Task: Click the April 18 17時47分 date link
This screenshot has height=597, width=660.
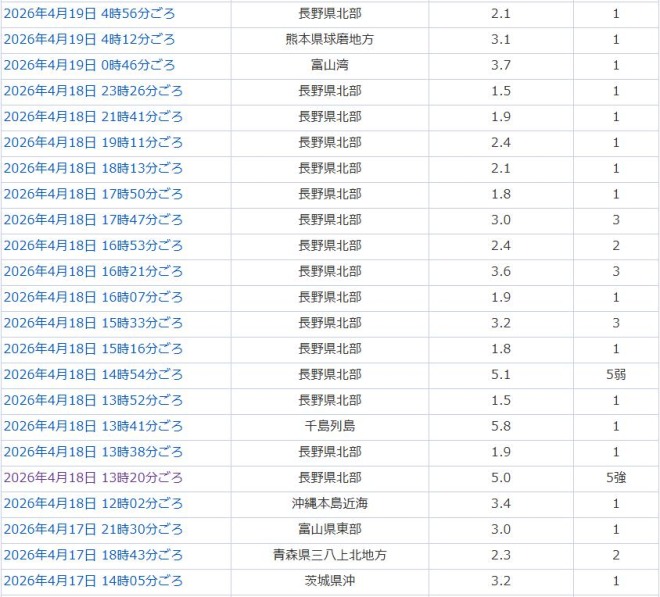Action: 93,220
